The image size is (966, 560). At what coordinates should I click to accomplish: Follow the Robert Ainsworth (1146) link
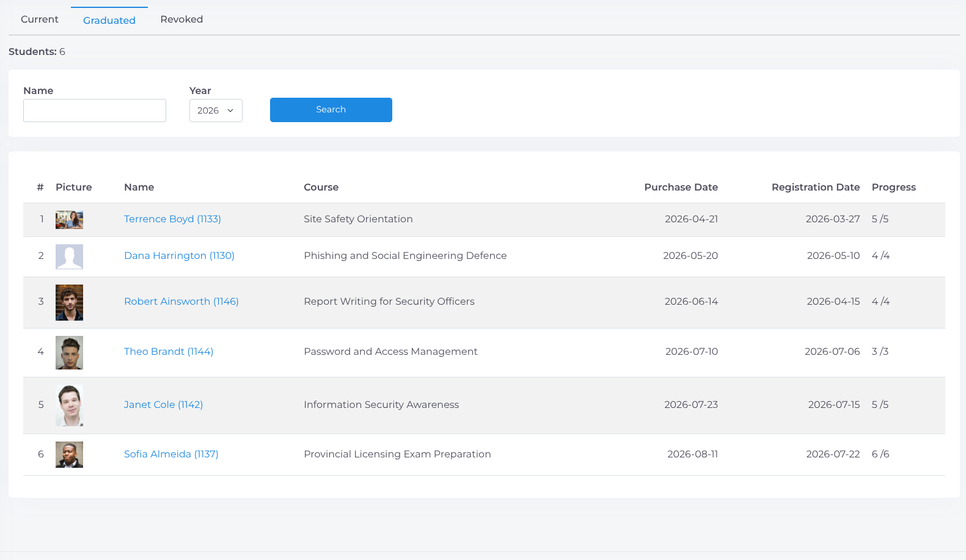(181, 301)
